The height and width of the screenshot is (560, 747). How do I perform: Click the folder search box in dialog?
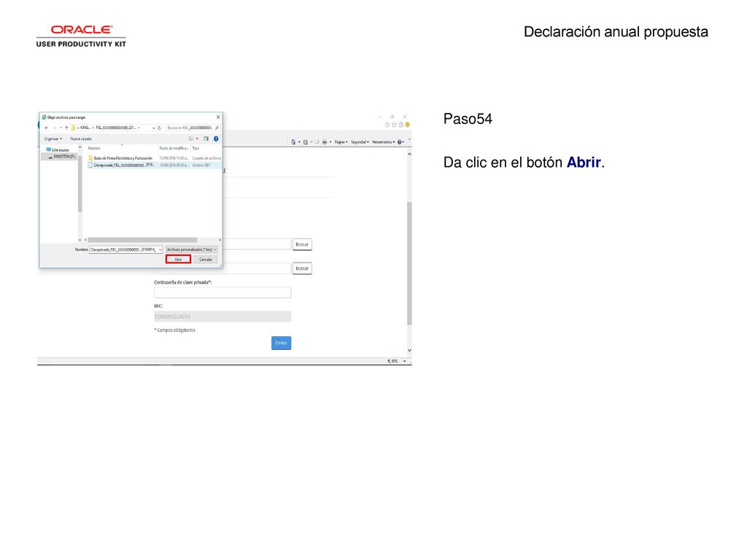pyautogui.click(x=193, y=128)
